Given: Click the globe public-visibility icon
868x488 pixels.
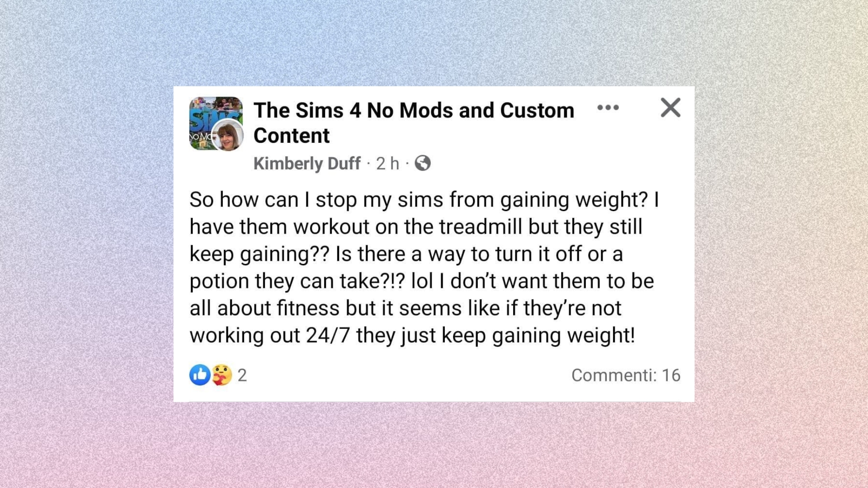Looking at the screenshot, I should pyautogui.click(x=423, y=163).
